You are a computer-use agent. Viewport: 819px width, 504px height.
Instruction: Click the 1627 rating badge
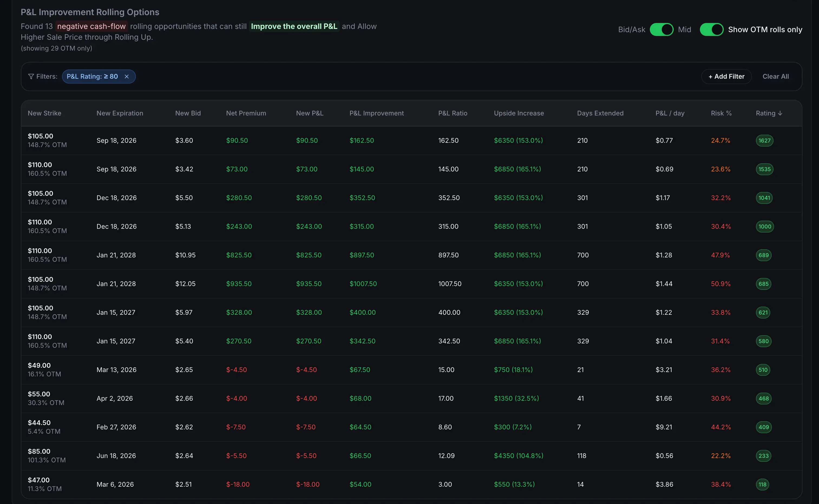pyautogui.click(x=764, y=141)
